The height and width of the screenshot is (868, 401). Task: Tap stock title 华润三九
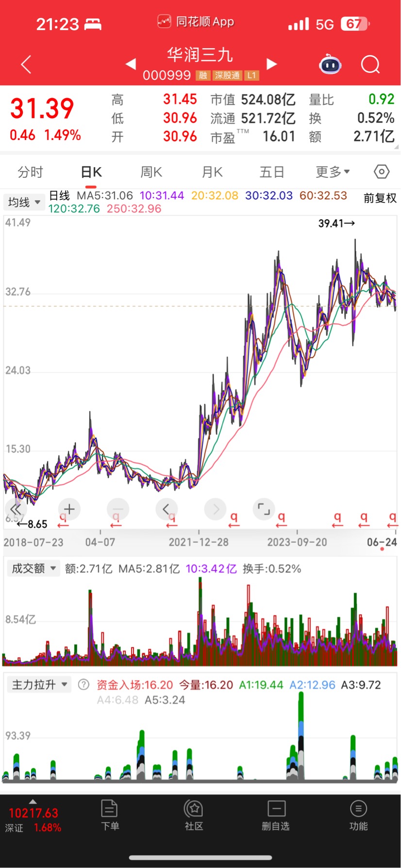click(x=200, y=55)
